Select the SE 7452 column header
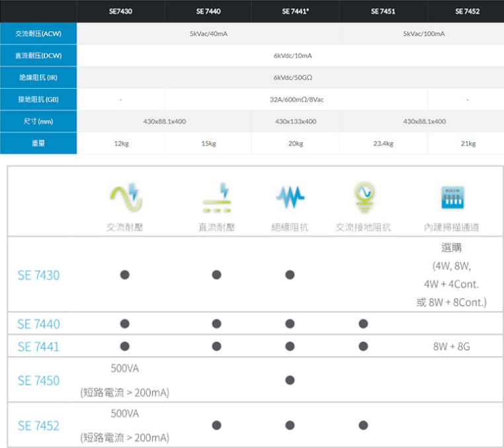This screenshot has width=504, height=448. [468, 11]
